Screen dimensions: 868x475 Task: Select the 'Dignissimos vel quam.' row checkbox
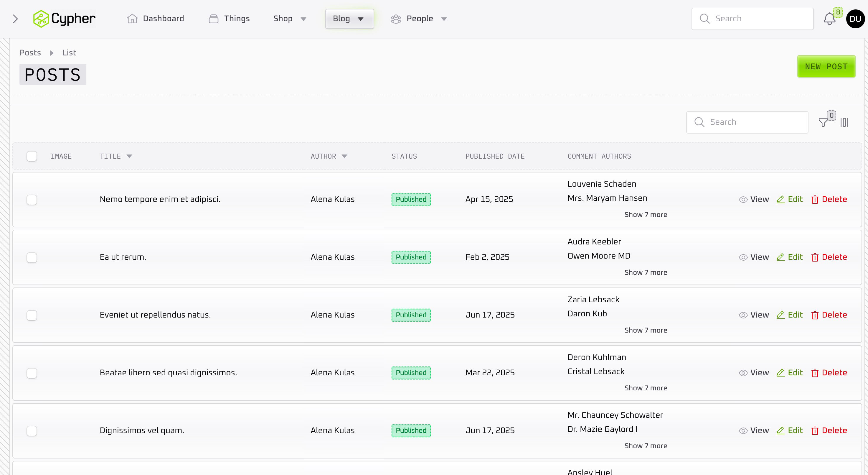32,431
